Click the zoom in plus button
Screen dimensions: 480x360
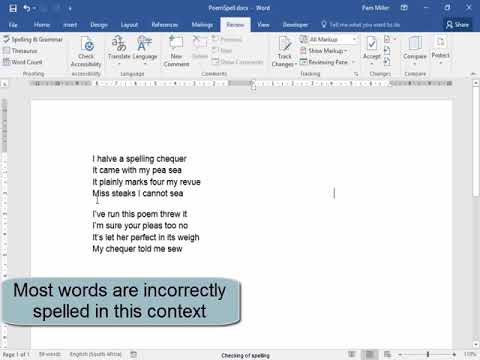(454, 355)
